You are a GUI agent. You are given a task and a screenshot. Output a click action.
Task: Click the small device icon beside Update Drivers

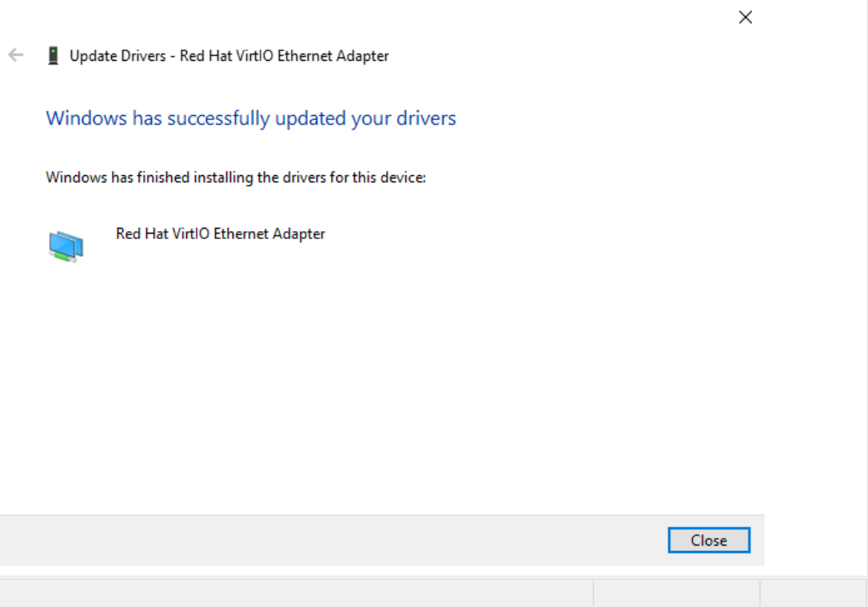click(54, 56)
